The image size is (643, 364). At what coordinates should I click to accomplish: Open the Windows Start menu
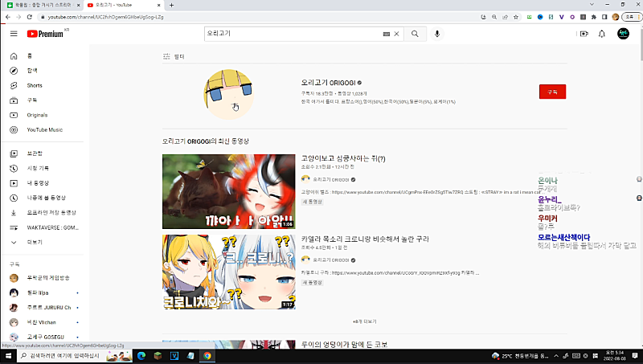click(x=8, y=356)
